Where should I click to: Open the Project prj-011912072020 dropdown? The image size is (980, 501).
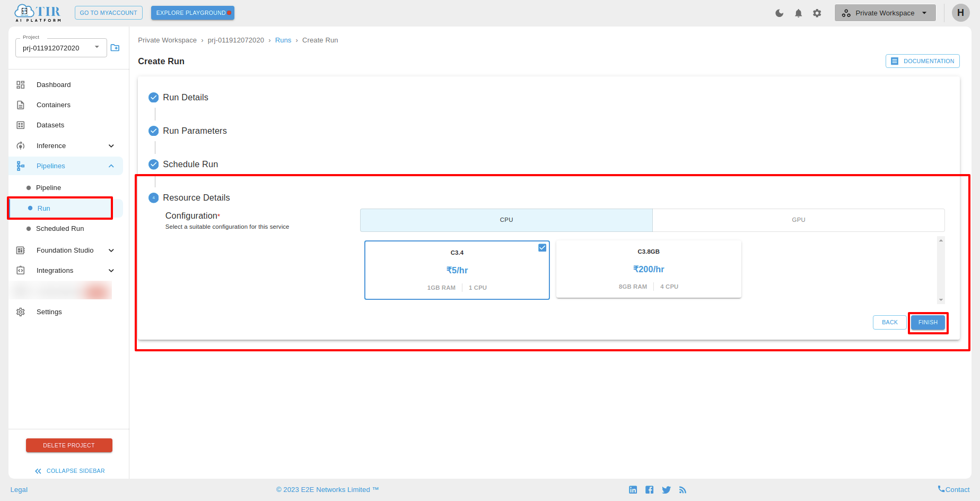point(61,48)
